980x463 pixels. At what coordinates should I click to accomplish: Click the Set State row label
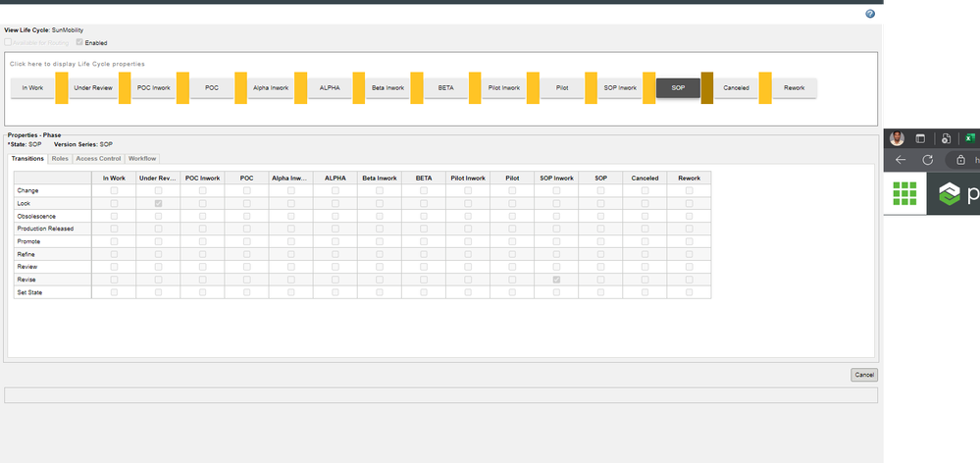(30, 292)
